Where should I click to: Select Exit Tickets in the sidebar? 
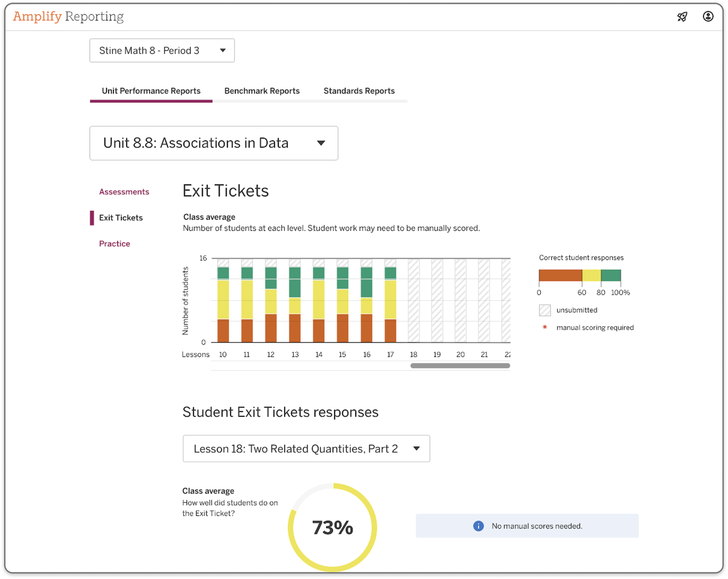(x=121, y=218)
